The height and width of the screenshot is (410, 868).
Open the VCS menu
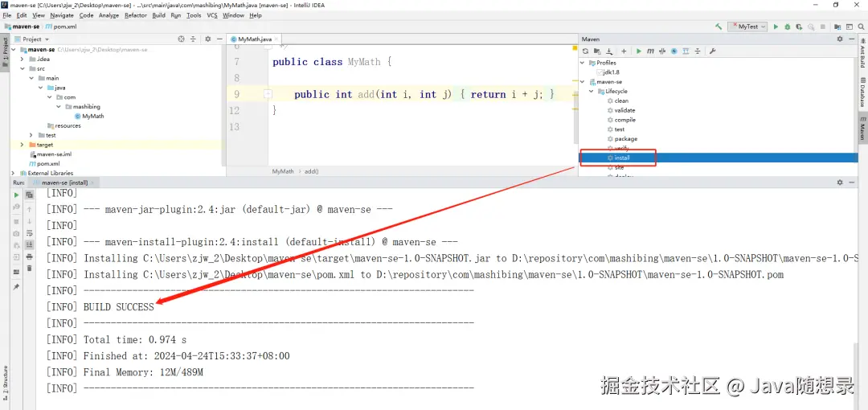pyautogui.click(x=212, y=15)
